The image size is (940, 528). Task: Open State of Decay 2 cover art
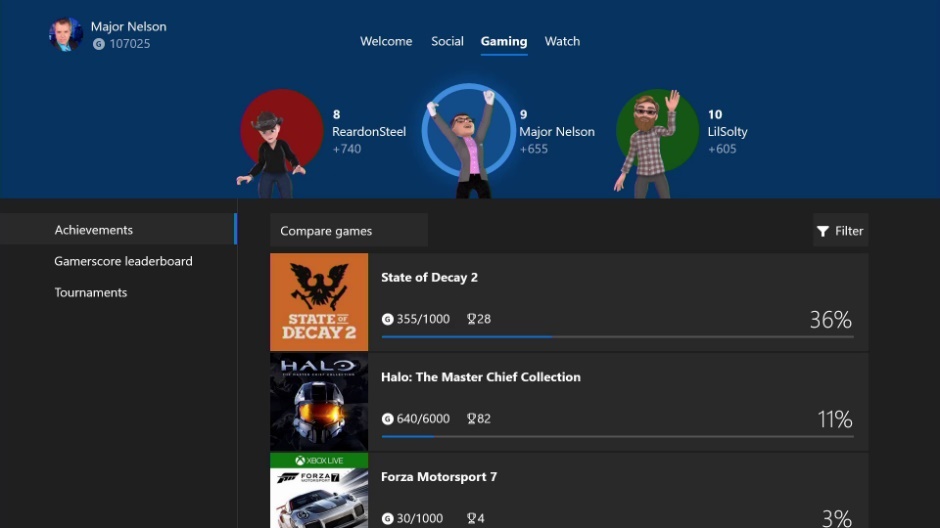point(319,302)
